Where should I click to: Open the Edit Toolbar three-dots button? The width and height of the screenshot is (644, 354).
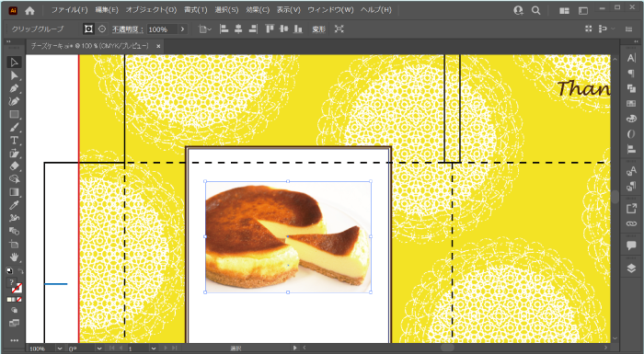(15, 340)
